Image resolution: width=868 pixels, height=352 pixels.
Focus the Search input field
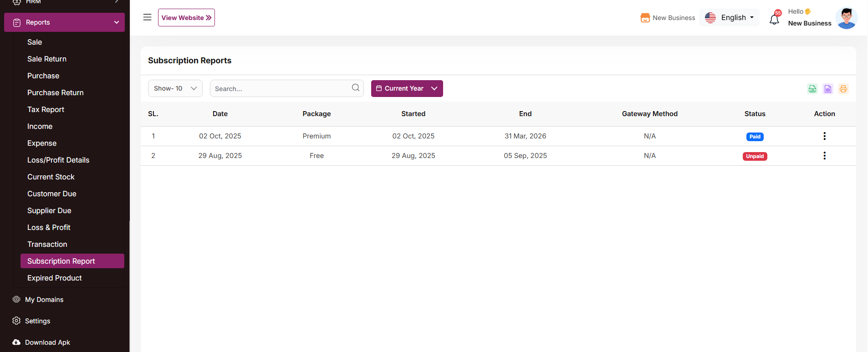(x=280, y=89)
